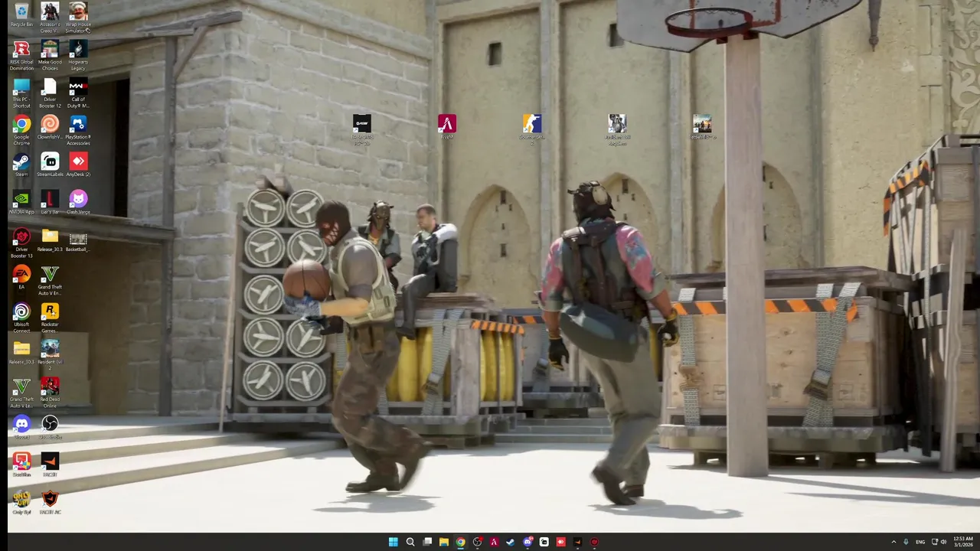Launch Steam from desktop shortcut
980x551 pixels.
coord(21,165)
